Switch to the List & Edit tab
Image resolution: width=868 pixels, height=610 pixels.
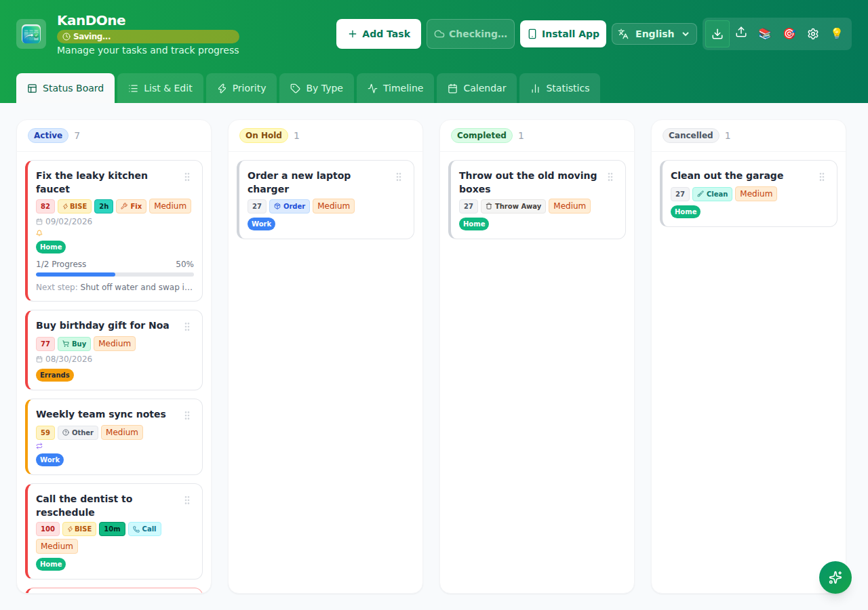[x=161, y=88]
